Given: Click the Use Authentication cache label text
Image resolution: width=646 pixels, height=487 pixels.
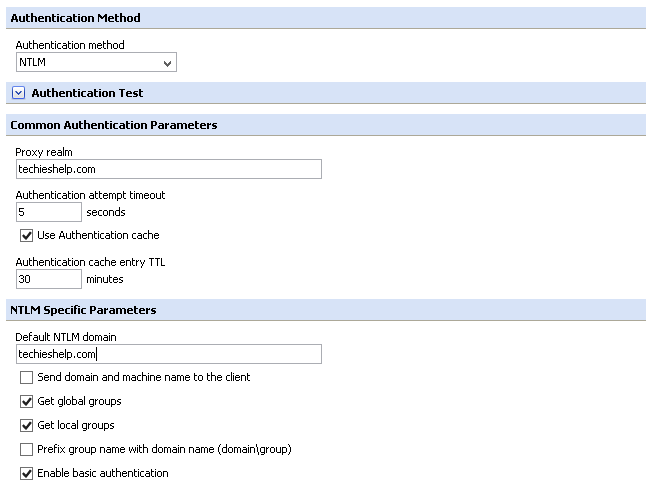Looking at the screenshot, I should [x=98, y=235].
